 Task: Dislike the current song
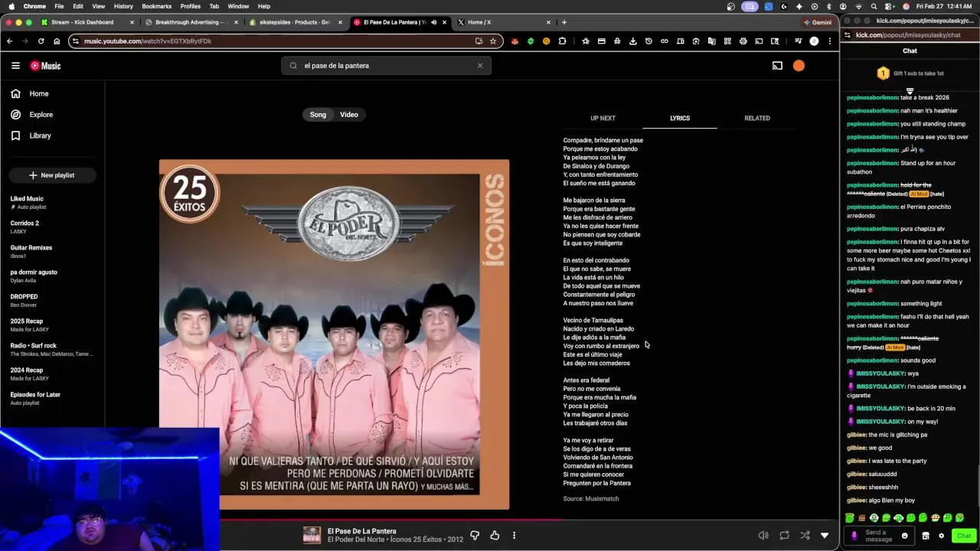(x=475, y=536)
